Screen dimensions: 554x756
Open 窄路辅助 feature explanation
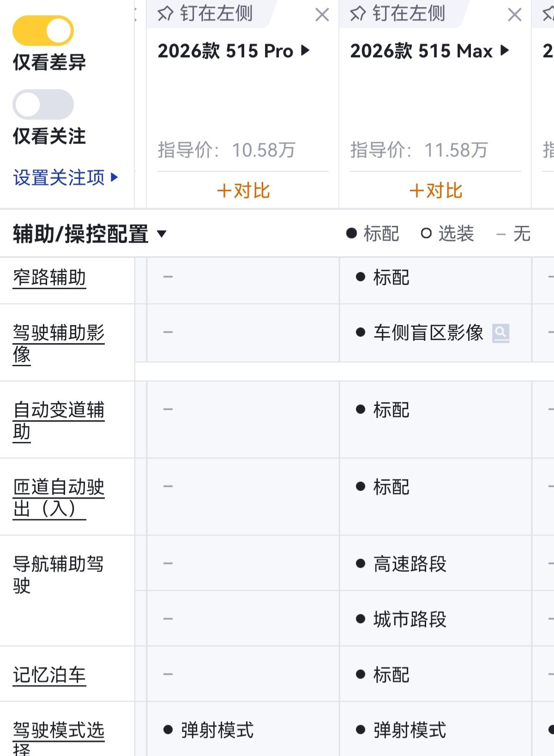(x=49, y=278)
